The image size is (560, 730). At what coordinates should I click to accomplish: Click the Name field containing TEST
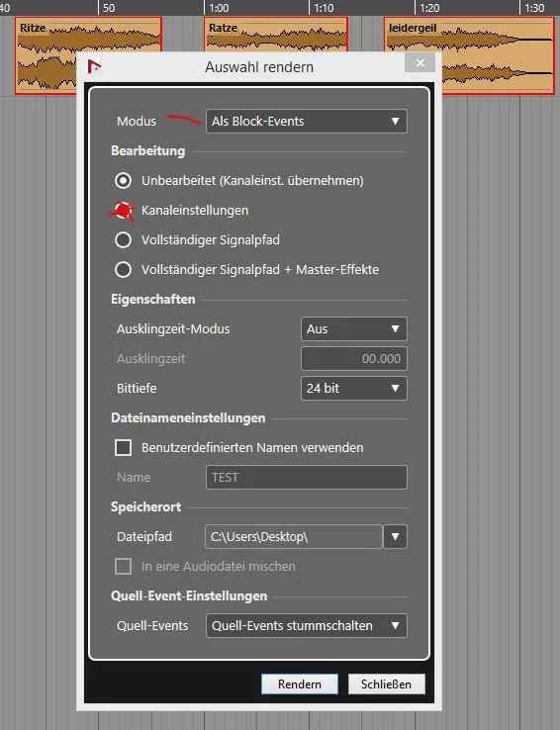pyautogui.click(x=307, y=477)
